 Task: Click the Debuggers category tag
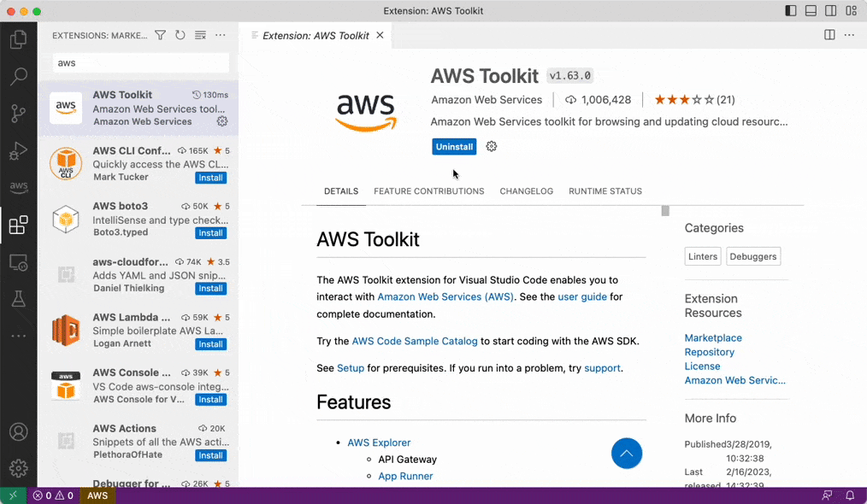tap(753, 256)
